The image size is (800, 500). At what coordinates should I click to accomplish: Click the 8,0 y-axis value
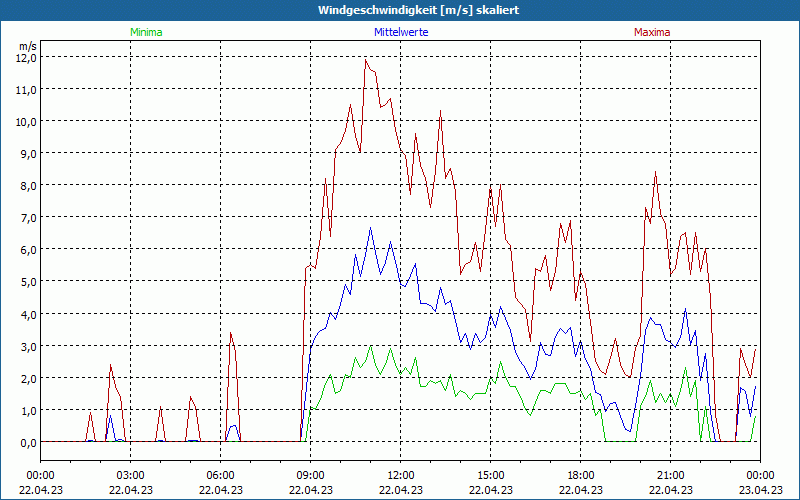click(x=30, y=186)
